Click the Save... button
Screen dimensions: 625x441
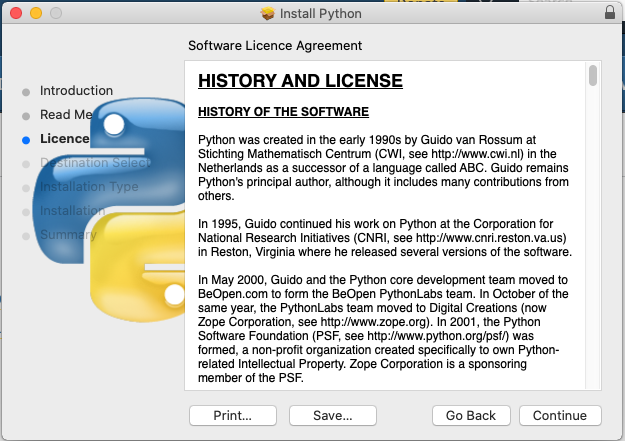point(333,415)
